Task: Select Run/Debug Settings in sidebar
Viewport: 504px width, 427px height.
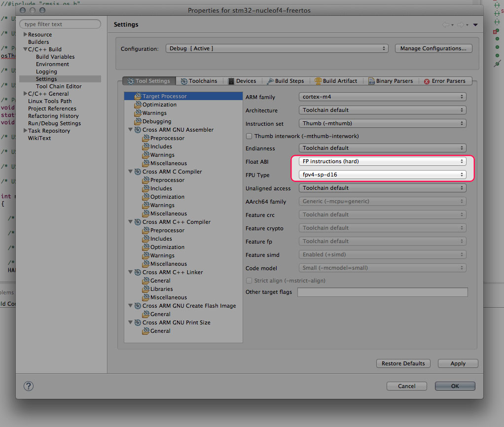Action: pyautogui.click(x=54, y=123)
